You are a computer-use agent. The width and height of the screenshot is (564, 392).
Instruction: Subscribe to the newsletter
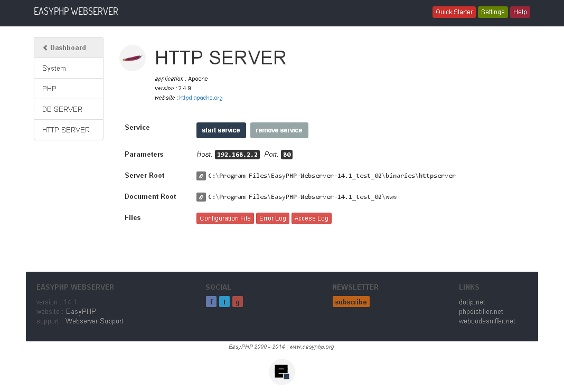(351, 302)
